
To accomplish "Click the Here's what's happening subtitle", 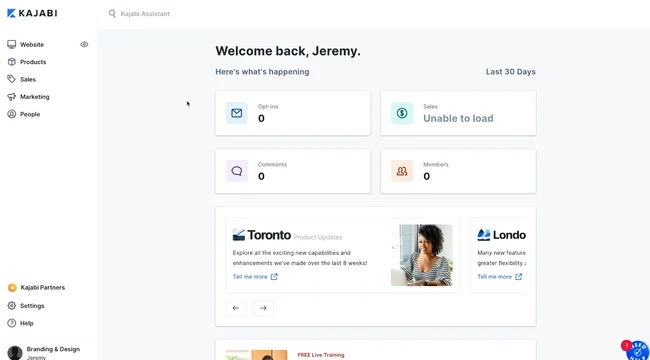I will [x=262, y=72].
